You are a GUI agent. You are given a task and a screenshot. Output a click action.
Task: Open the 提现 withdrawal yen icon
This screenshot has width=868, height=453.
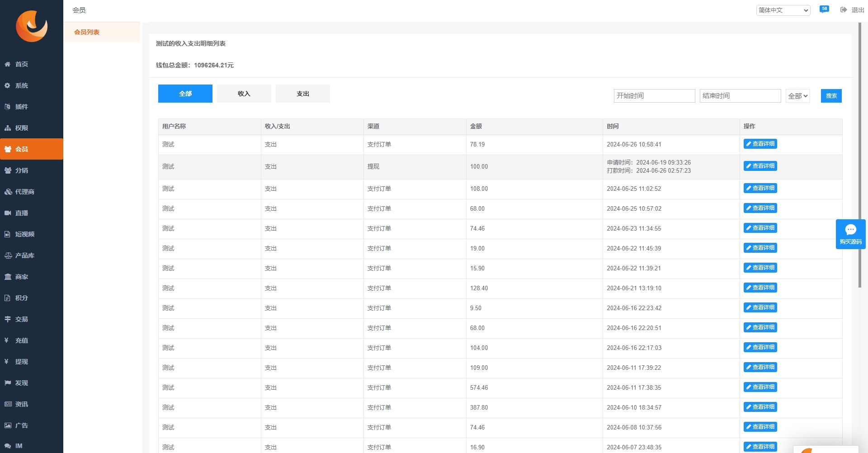click(7, 362)
